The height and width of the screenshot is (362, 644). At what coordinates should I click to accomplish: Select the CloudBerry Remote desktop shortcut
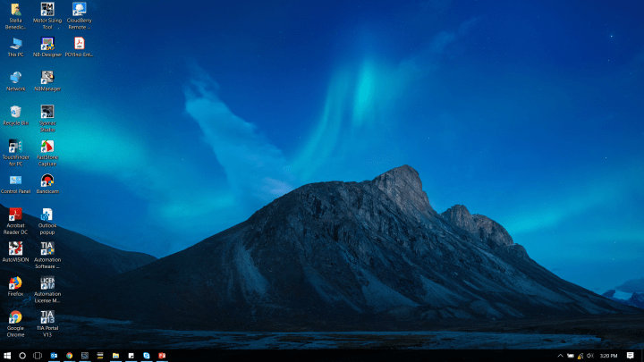pos(79,10)
